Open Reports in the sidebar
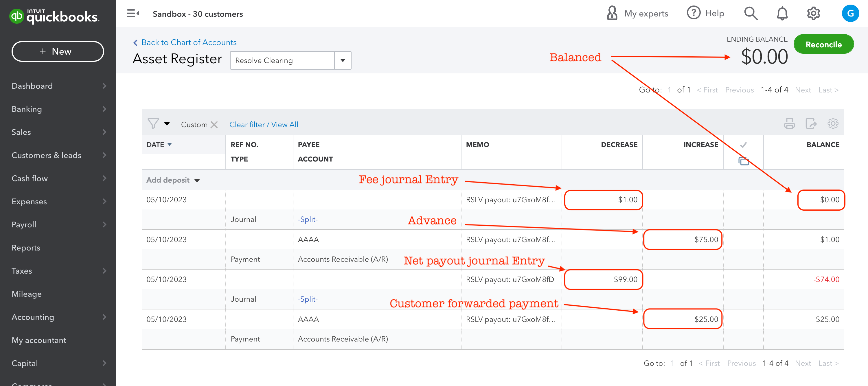 (26, 248)
